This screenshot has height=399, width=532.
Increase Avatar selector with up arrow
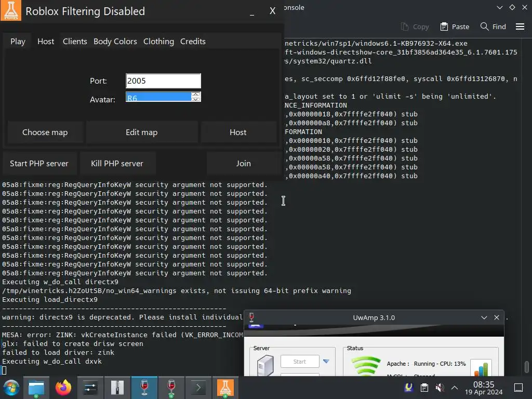pyautogui.click(x=195, y=95)
